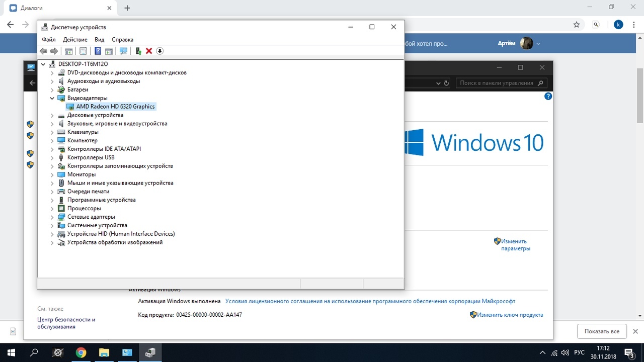Open the properties toolbar icon
Viewport: 644px width, 362px height.
tap(83, 51)
